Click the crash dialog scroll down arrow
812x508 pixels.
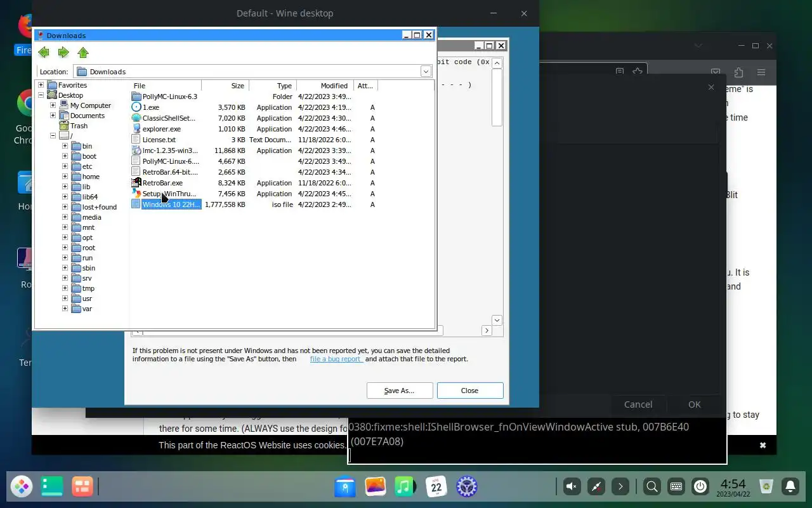coord(497,321)
